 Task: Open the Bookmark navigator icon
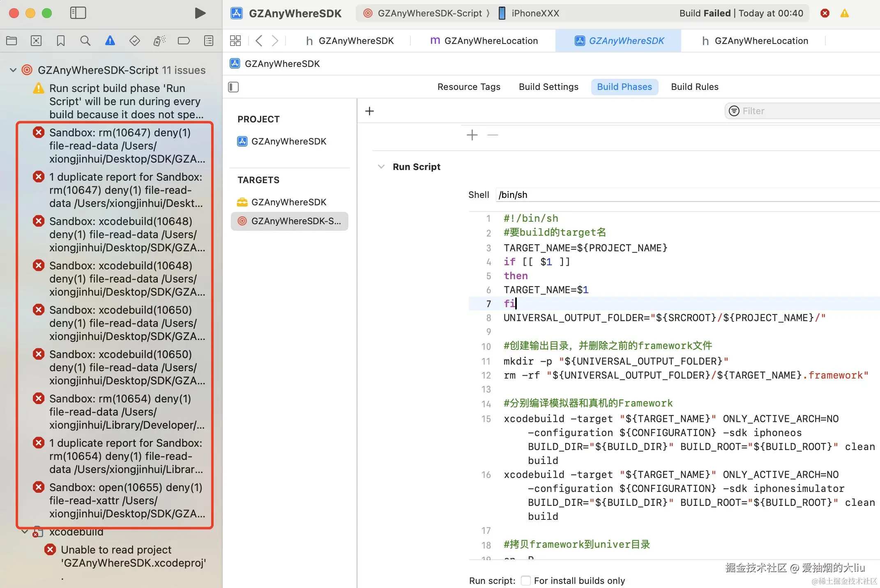tap(61, 41)
